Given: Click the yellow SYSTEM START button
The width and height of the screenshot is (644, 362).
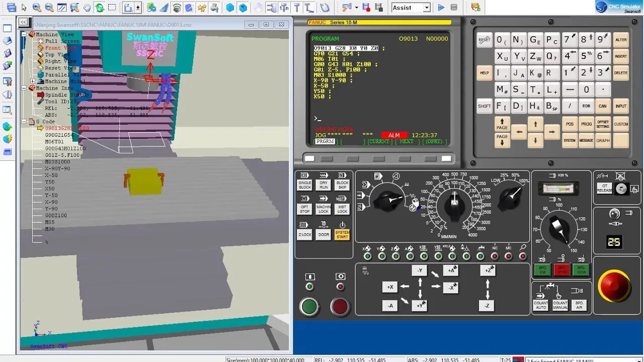Looking at the screenshot, I should point(342,234).
